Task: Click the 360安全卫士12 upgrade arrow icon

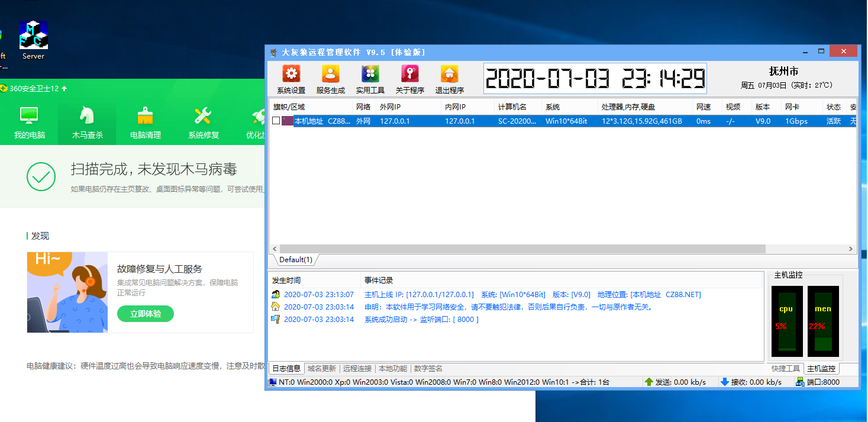Action: pos(64,89)
